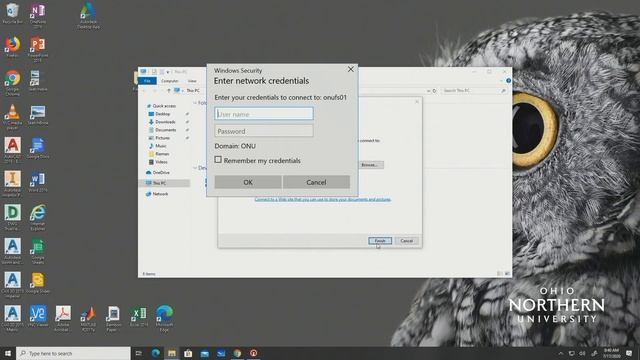Cancel the Windows Security dialog
The width and height of the screenshot is (640, 360).
coord(316,182)
